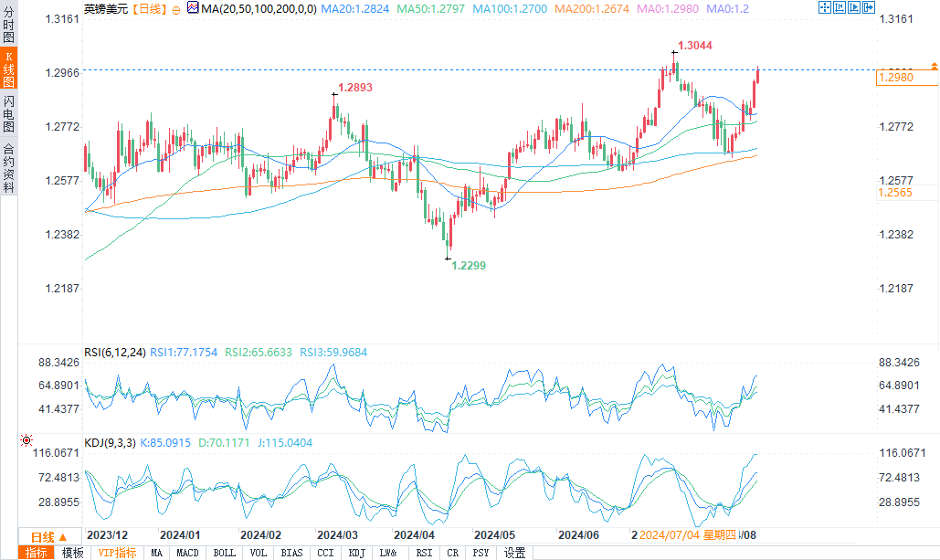Click the MA indicator chart icon
Screen dimensions: 940x560
(x=193, y=8)
